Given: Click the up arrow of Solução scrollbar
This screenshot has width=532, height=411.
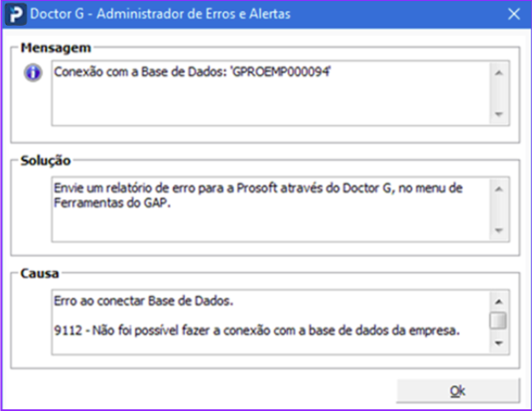Looking at the screenshot, I should pos(498,189).
